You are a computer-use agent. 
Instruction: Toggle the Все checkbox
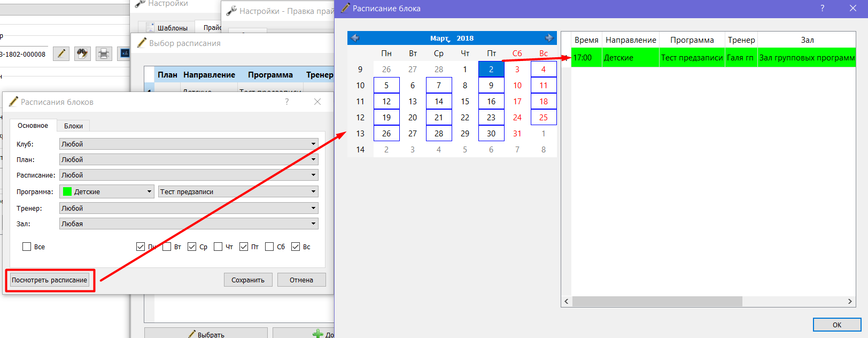(x=27, y=247)
